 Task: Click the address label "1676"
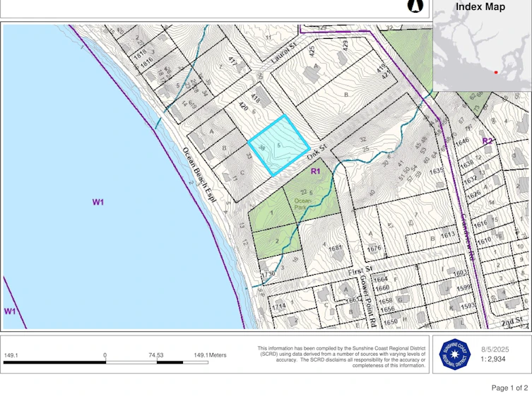[374, 249]
